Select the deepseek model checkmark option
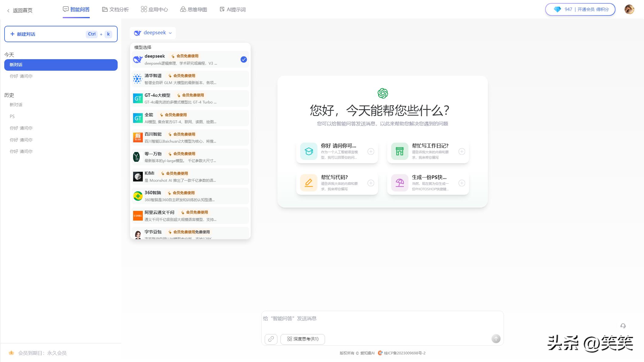Image resolution: width=644 pixels, height=362 pixels. click(243, 59)
